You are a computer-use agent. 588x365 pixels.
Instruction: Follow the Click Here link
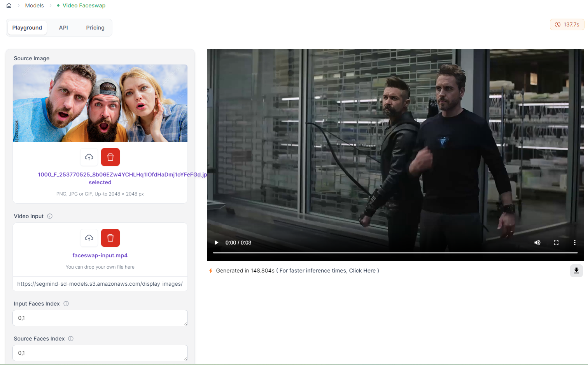click(x=362, y=271)
